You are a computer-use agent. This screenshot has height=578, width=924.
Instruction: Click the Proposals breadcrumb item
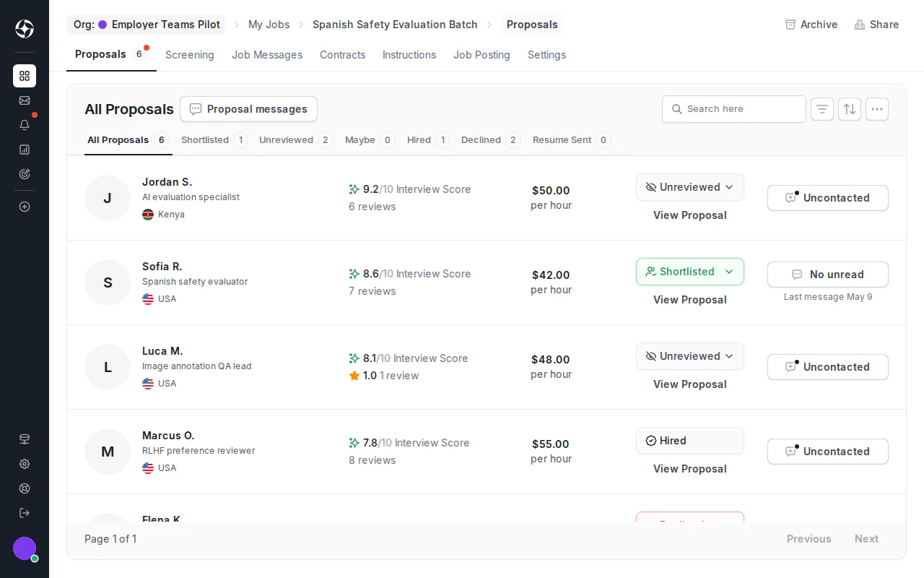click(532, 25)
